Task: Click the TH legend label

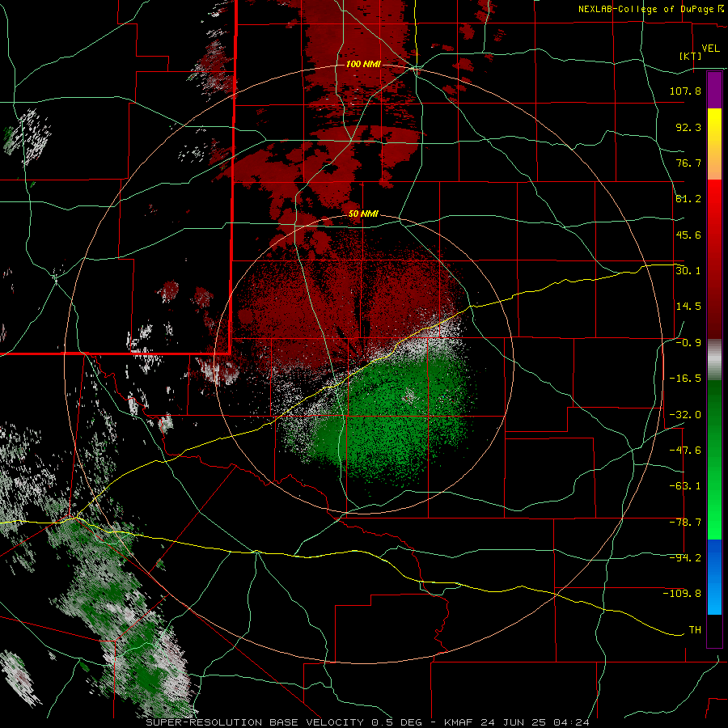Action: coord(695,630)
